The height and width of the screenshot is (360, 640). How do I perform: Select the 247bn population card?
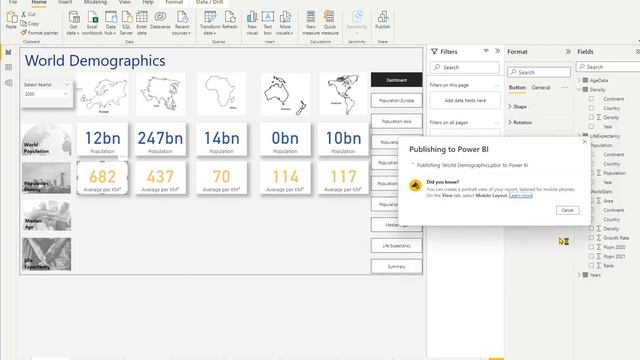coord(160,140)
